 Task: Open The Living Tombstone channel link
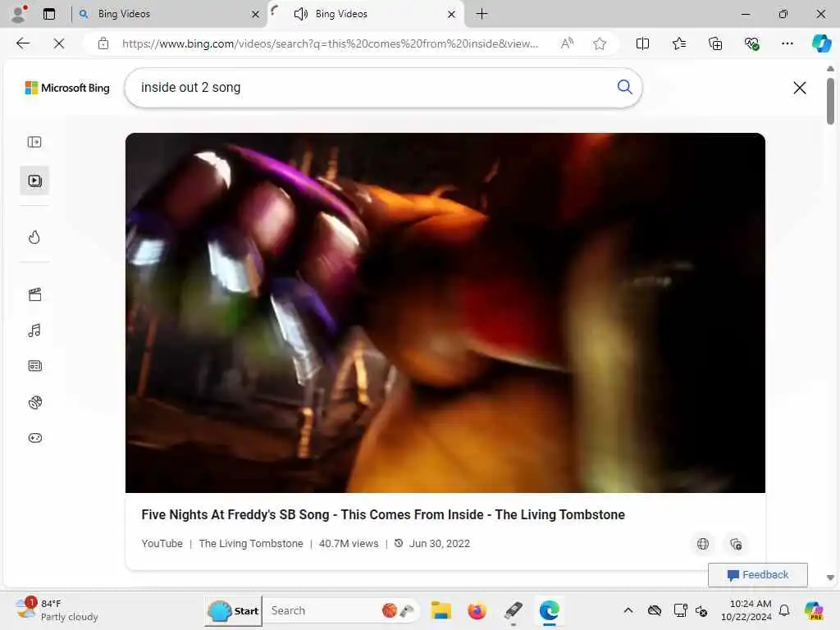(251, 543)
